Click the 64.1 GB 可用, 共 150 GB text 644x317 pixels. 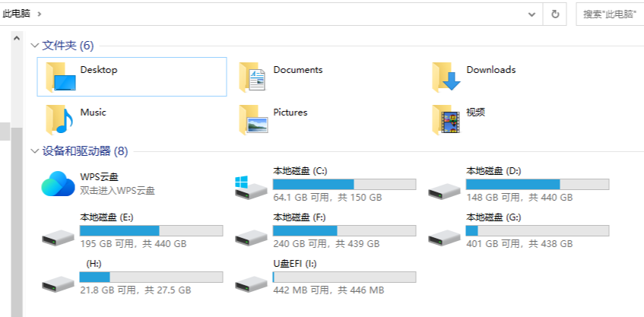coord(328,198)
